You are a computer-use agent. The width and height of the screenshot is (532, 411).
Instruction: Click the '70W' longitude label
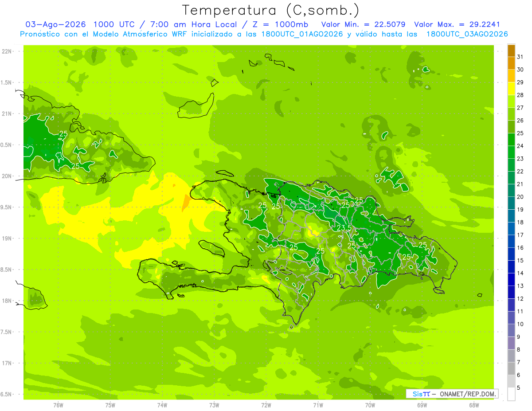coord(370,405)
